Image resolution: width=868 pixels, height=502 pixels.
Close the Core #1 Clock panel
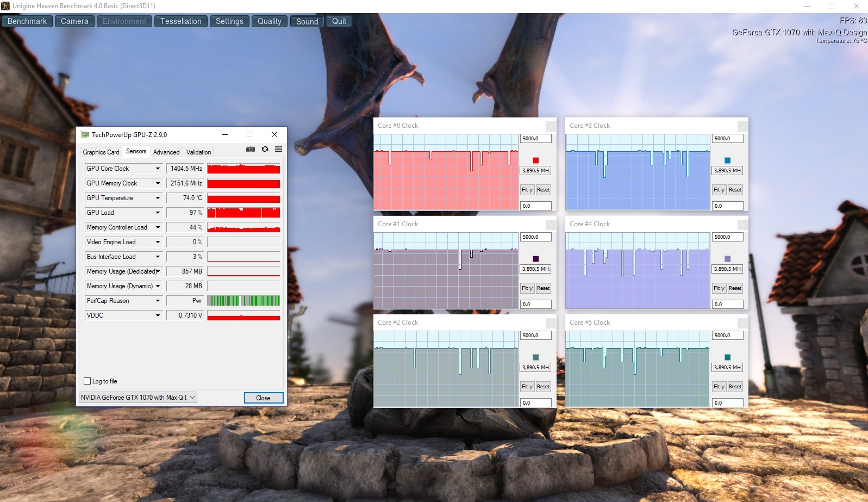coord(550,225)
